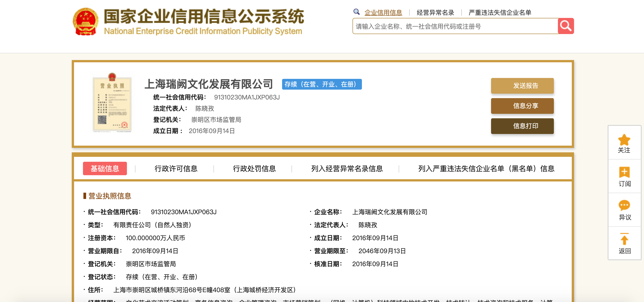Click 企业名称 value 上海瑞阙文化发展有限公司
This screenshot has height=302, width=644.
(x=389, y=212)
